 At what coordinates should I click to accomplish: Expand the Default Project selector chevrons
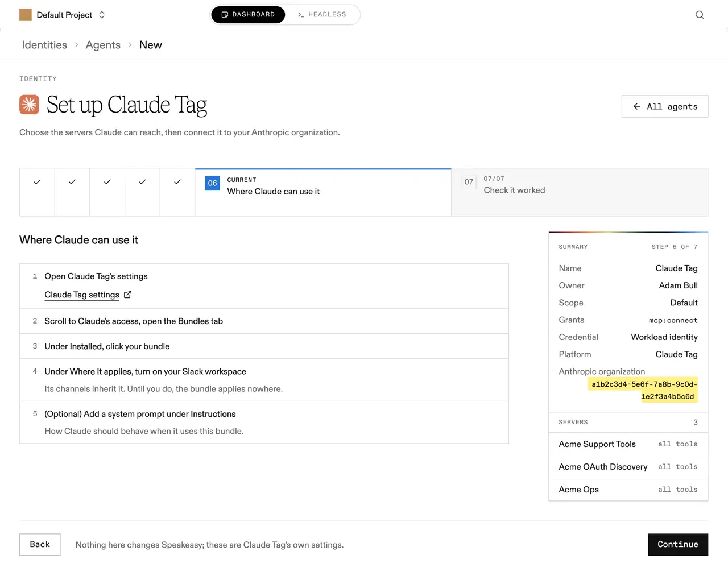coord(102,15)
